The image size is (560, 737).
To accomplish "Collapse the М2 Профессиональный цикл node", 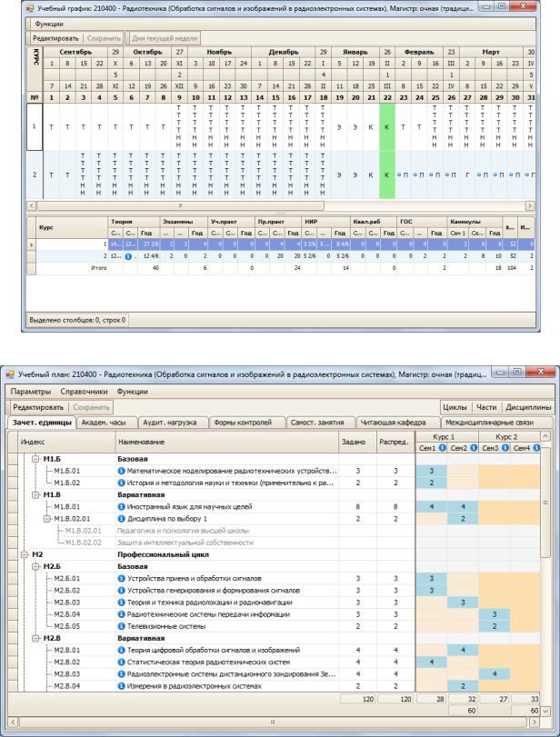I will coord(24,554).
